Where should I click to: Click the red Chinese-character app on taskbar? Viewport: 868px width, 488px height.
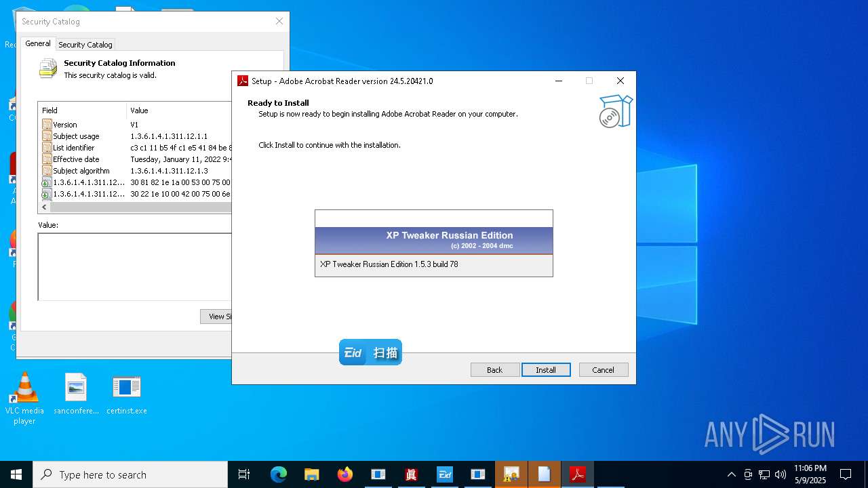coord(411,474)
